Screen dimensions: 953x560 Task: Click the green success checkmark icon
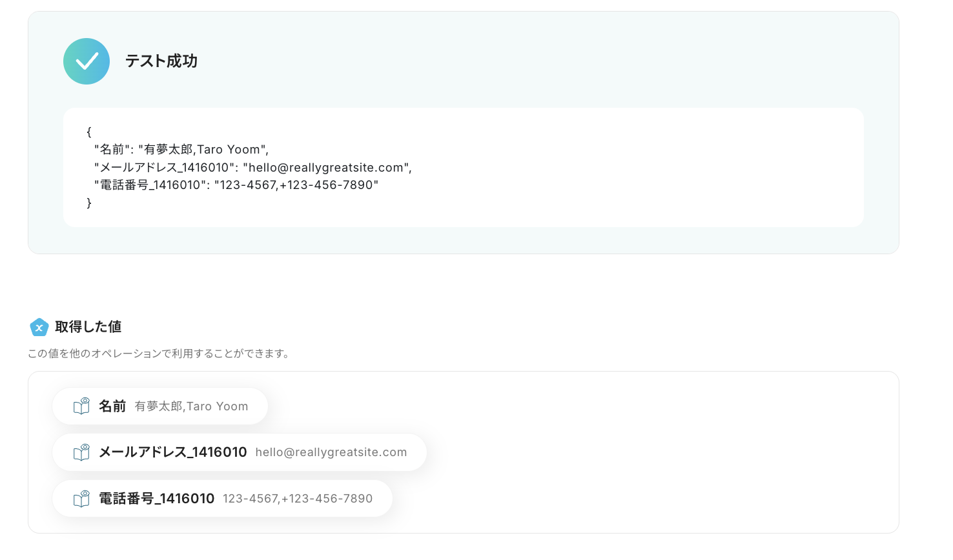87,61
